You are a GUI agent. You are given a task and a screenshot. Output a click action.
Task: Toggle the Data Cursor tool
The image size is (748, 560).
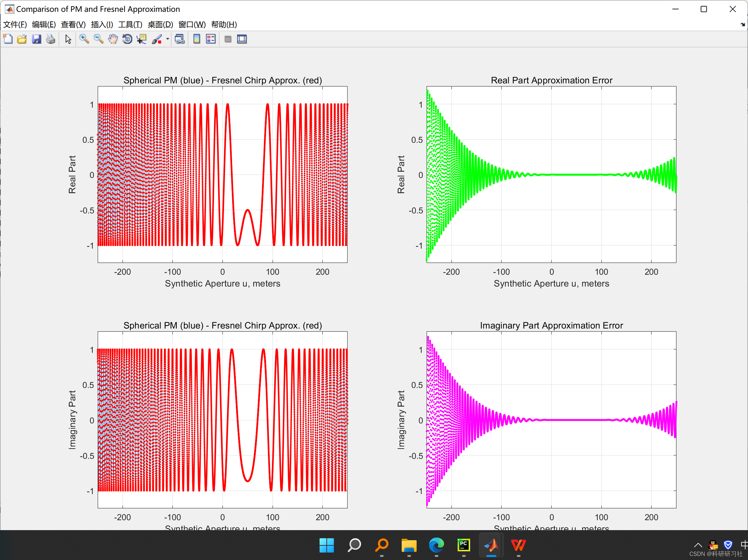[141, 39]
